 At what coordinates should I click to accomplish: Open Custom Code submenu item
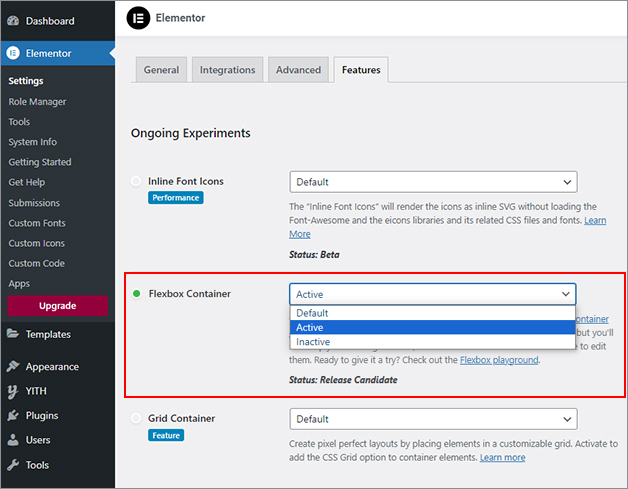coord(36,263)
